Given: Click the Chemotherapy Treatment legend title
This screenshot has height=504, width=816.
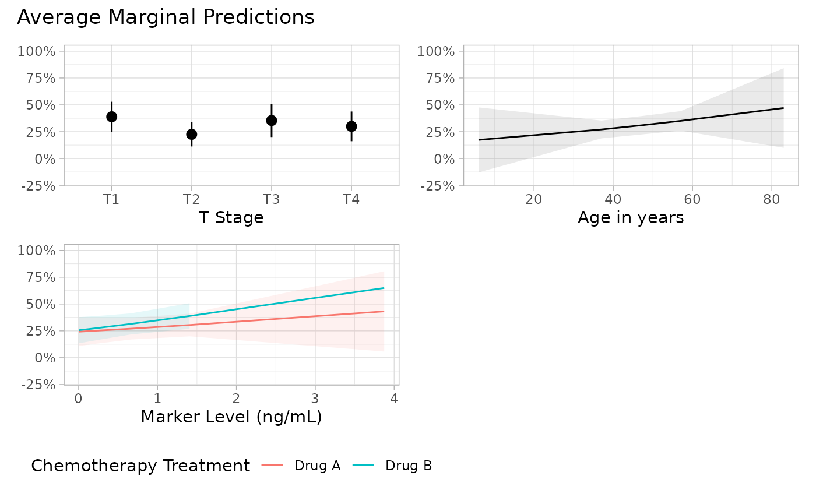Looking at the screenshot, I should (x=140, y=466).
